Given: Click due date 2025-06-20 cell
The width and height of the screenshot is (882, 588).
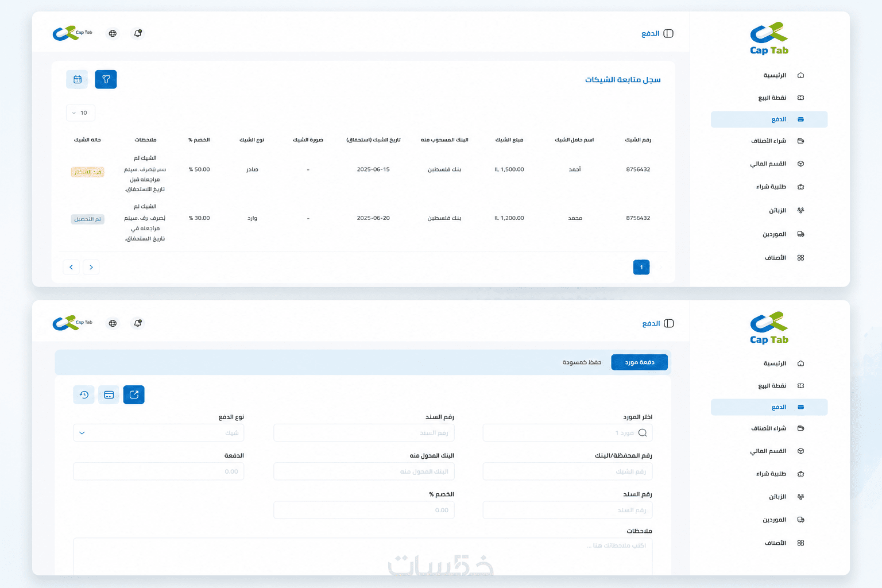Looking at the screenshot, I should coord(373,218).
